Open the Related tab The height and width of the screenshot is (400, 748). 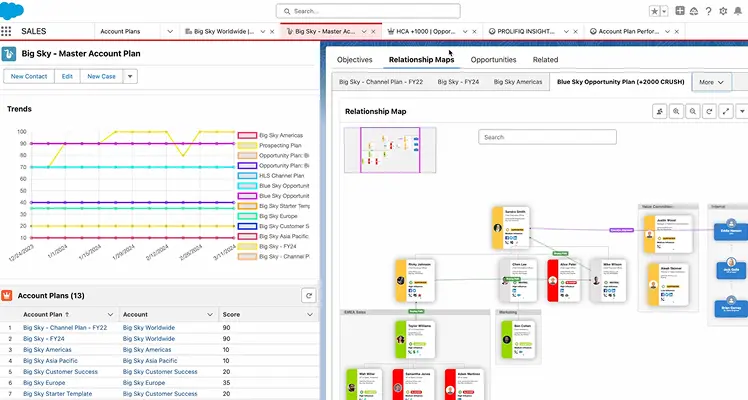coord(545,60)
